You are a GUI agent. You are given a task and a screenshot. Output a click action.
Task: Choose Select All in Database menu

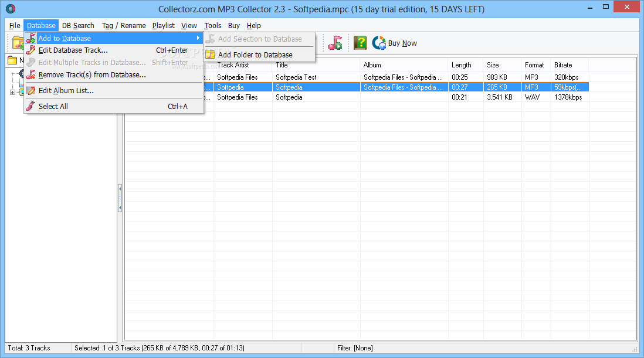click(114, 106)
